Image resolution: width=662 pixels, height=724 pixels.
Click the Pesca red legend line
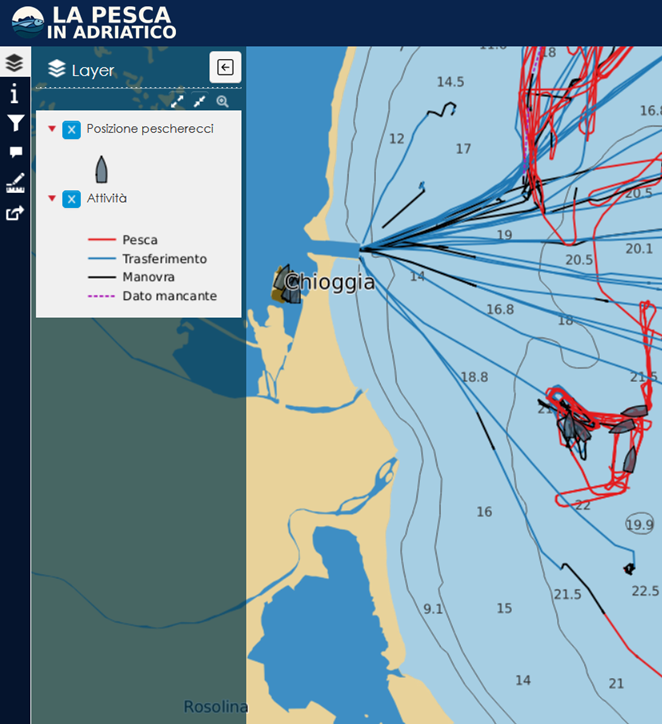coord(102,240)
